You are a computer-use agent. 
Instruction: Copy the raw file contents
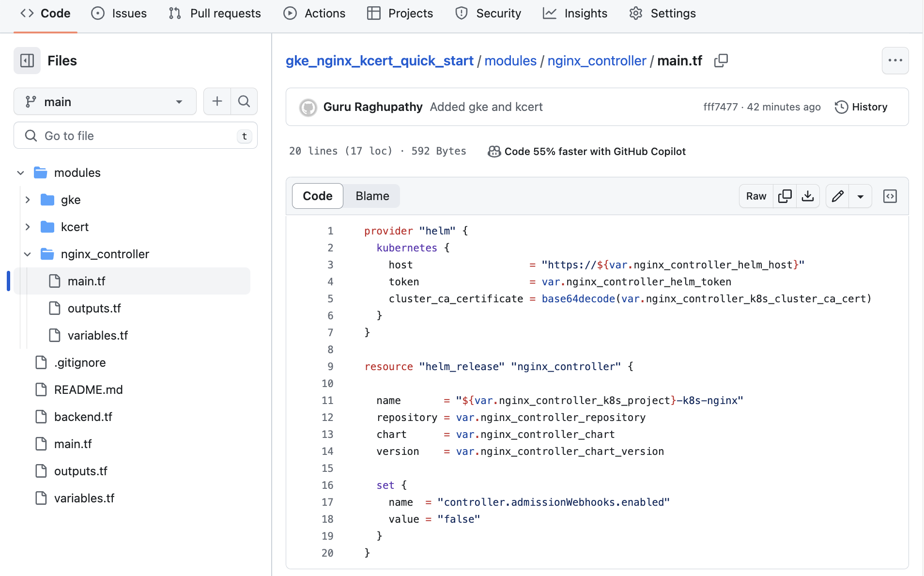[785, 196]
